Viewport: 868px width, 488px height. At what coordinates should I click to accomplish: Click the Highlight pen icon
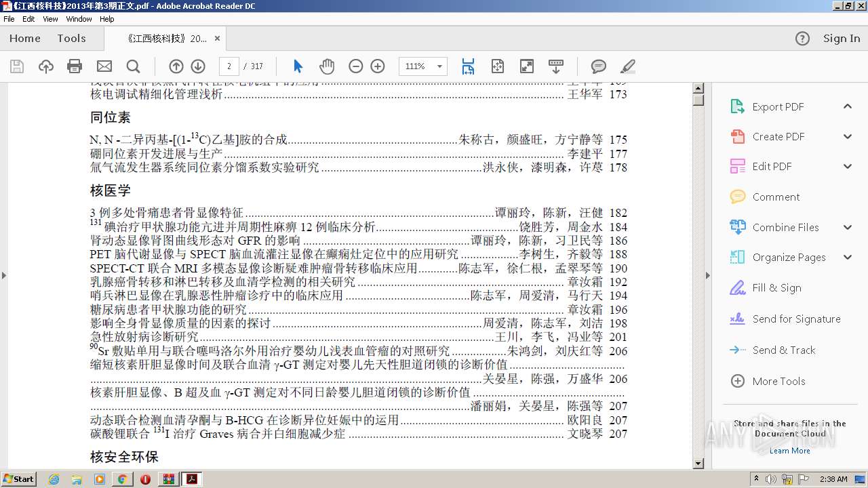point(628,66)
